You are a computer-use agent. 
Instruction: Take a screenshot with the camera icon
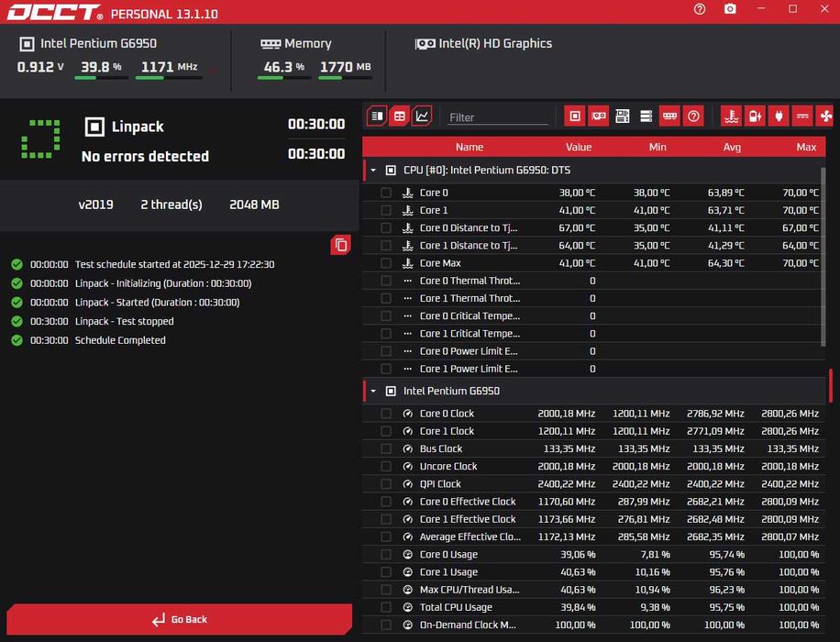click(x=730, y=9)
